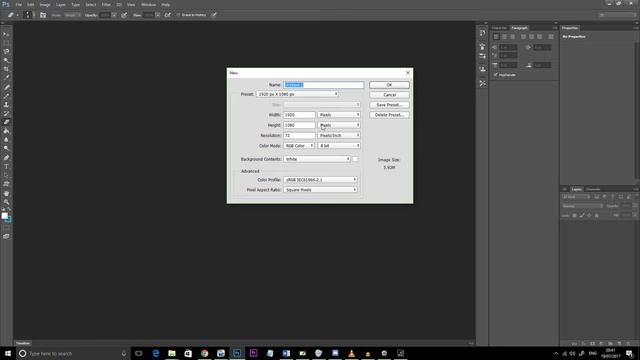Click the Resolution value field
This screenshot has width=640, height=360.
click(299, 136)
